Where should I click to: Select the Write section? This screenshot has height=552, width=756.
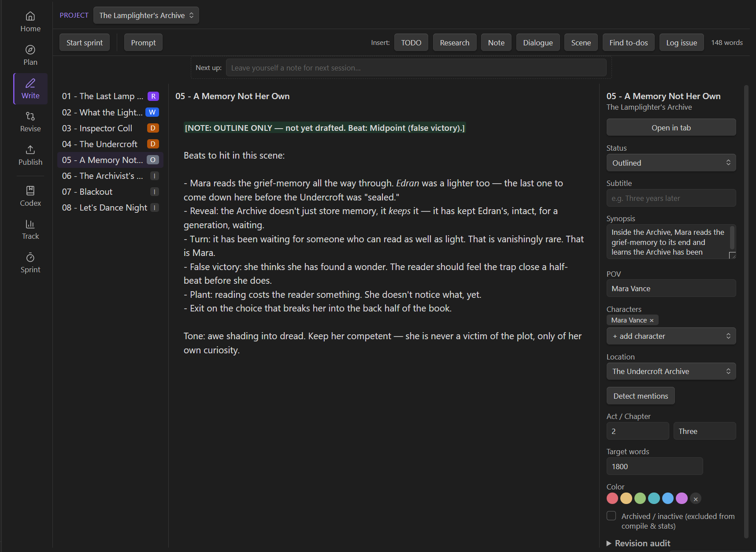[x=30, y=89]
